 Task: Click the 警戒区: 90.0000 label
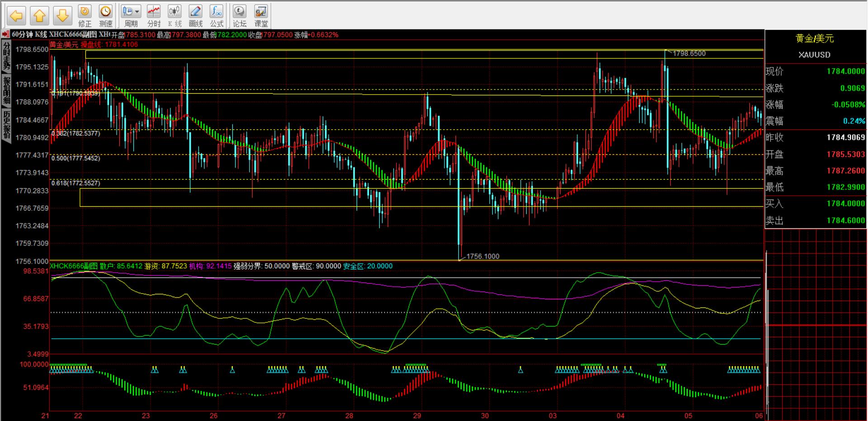[316, 266]
